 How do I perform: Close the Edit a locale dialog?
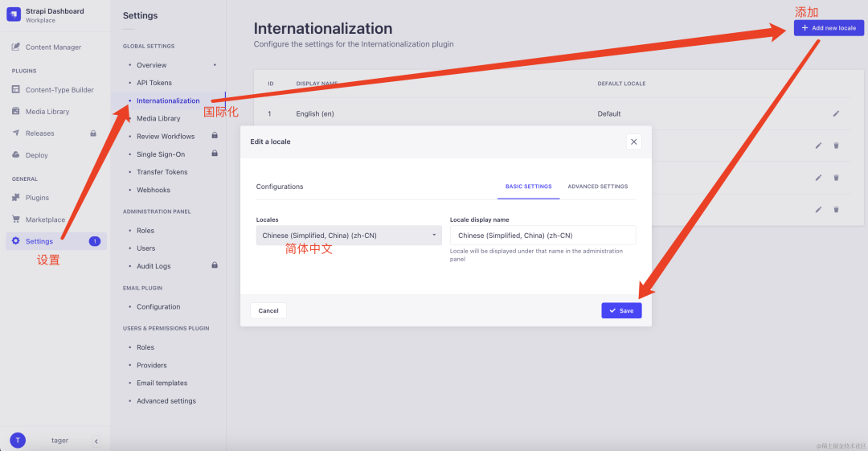tap(634, 141)
